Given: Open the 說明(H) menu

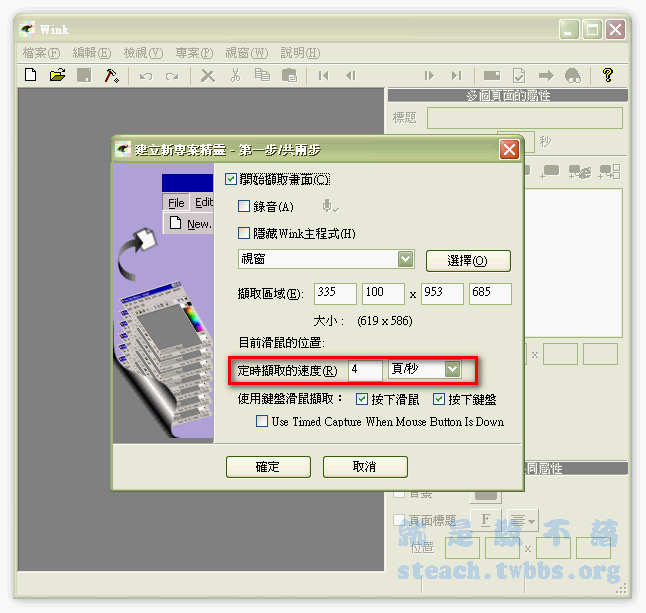Looking at the screenshot, I should pyautogui.click(x=300, y=53).
